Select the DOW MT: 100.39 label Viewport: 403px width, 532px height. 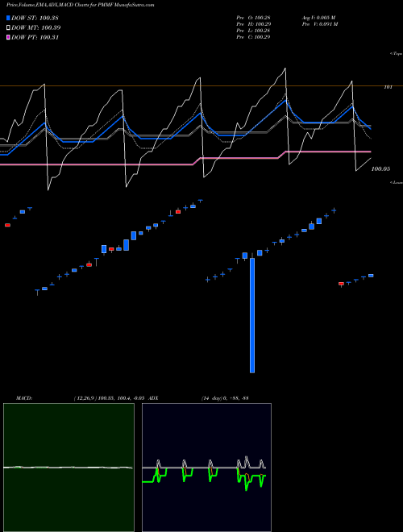pyautogui.click(x=36, y=27)
